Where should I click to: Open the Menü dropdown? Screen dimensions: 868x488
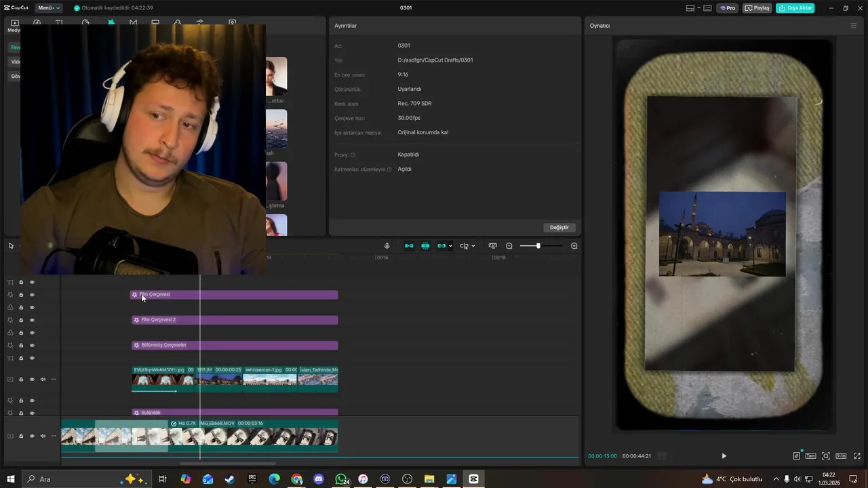48,8
